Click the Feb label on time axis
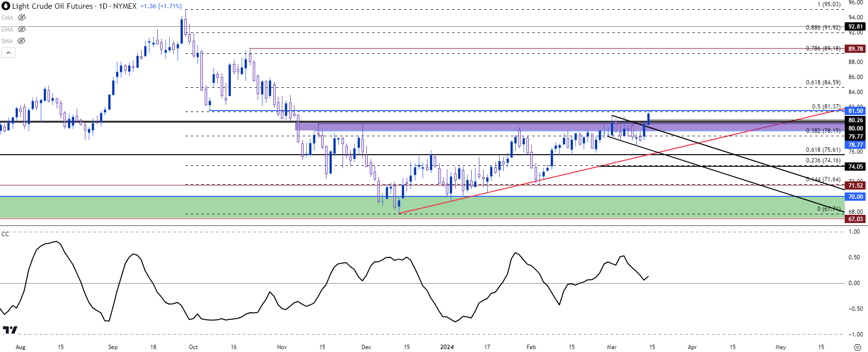The image size is (868, 352). click(x=531, y=347)
